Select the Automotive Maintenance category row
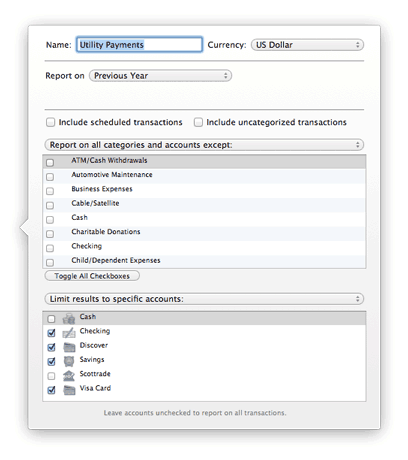The height and width of the screenshot is (460, 408). 204,176
